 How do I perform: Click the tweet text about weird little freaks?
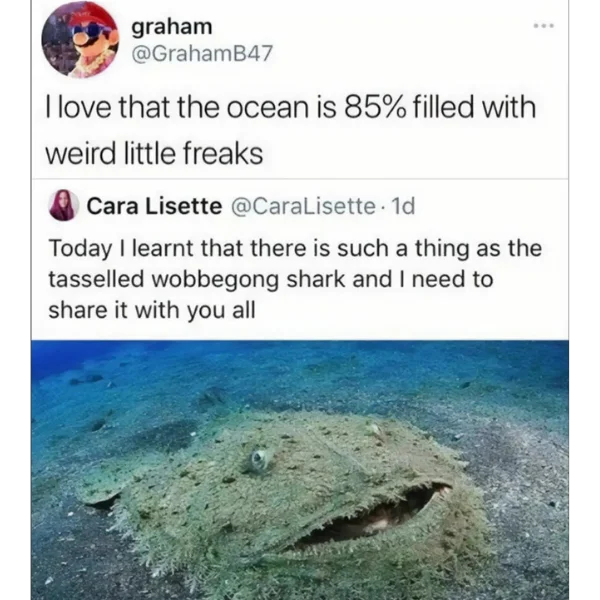(x=290, y=130)
